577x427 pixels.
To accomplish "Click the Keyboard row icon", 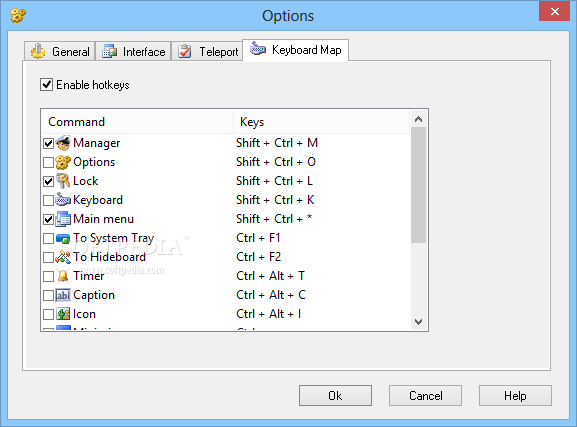I will [63, 200].
